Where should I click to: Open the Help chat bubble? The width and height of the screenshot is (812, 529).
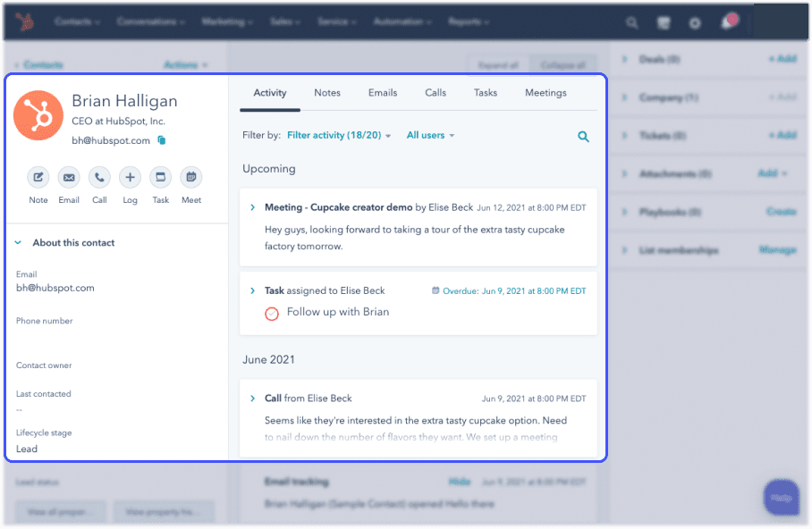[x=781, y=498]
